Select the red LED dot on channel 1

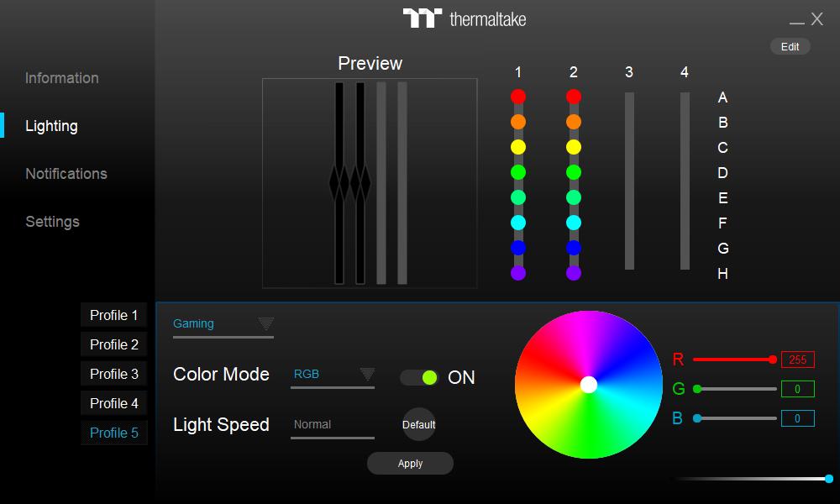click(x=518, y=96)
